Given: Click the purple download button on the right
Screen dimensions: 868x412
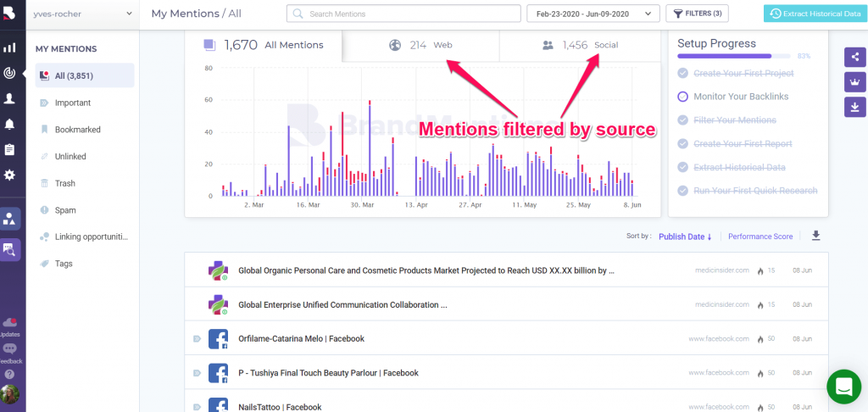Looking at the screenshot, I should click(854, 107).
